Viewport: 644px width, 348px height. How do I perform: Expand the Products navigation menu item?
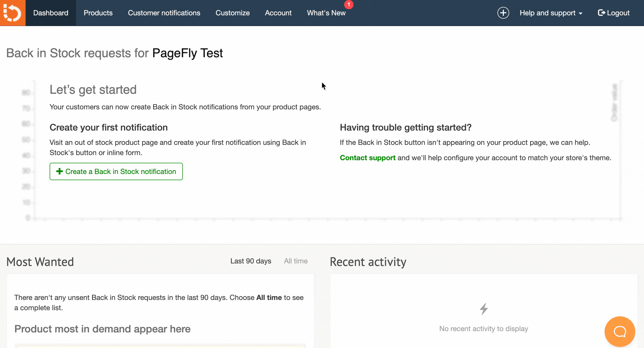[x=98, y=13]
